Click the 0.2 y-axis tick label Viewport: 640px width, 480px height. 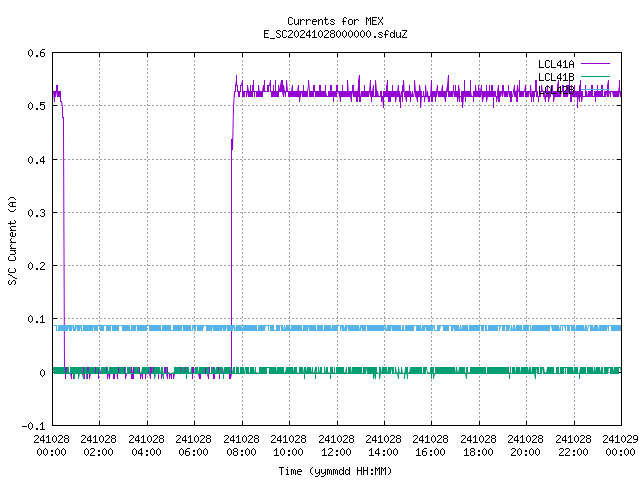(36, 266)
